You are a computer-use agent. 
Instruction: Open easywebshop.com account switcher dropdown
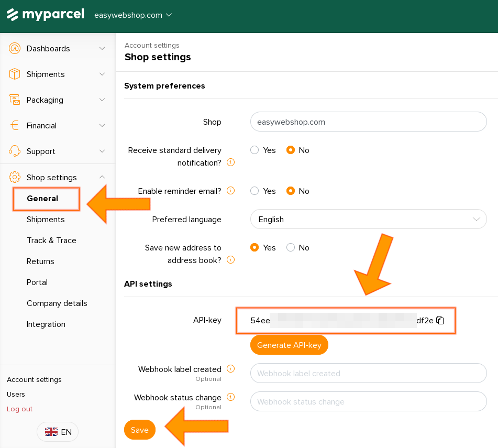133,15
